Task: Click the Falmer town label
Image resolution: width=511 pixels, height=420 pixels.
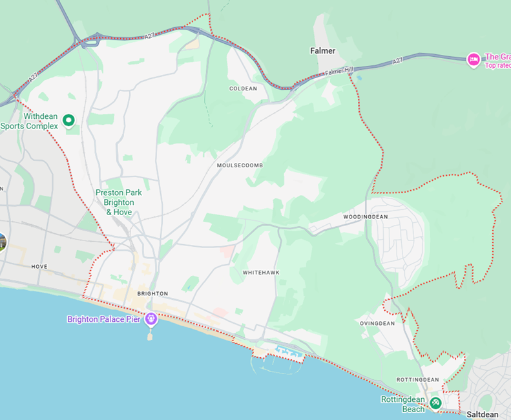Action: 322,51
